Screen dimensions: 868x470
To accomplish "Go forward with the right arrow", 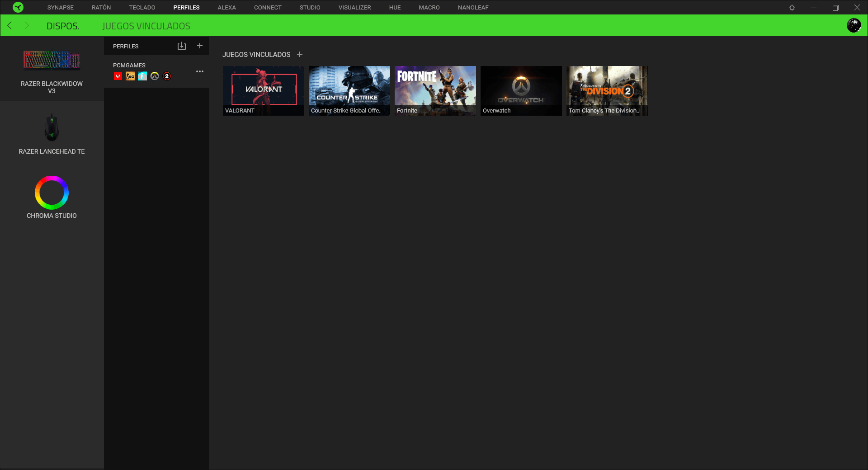I will (x=26, y=25).
